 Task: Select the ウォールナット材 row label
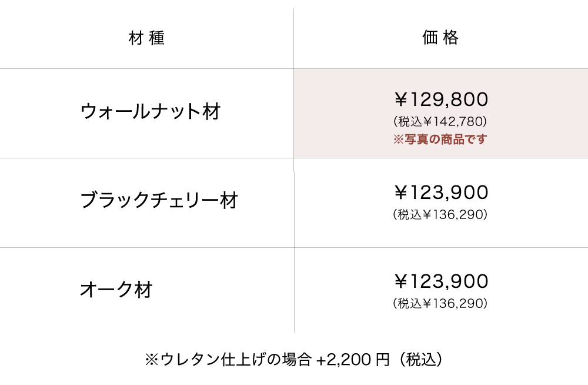point(150,111)
